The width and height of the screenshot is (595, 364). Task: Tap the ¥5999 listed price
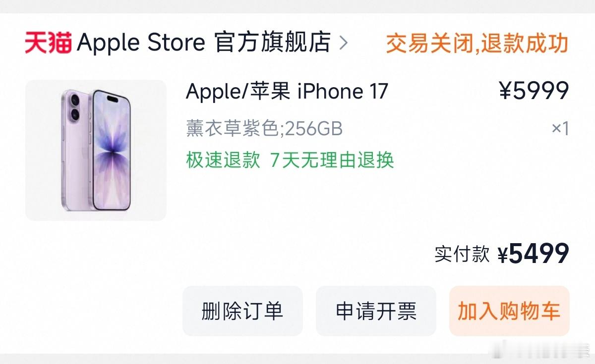pyautogui.click(x=534, y=91)
